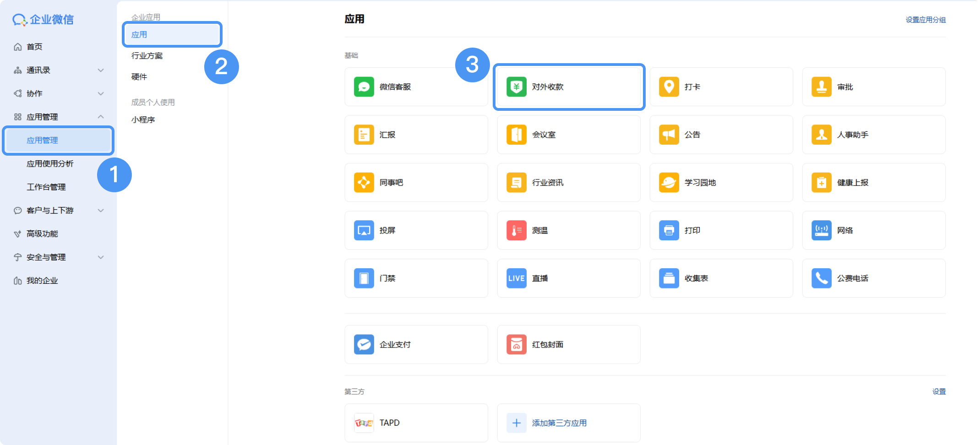Screen dimensions: 980x445
Task: Open 通讯录 in the sidebar
Action: click(38, 70)
